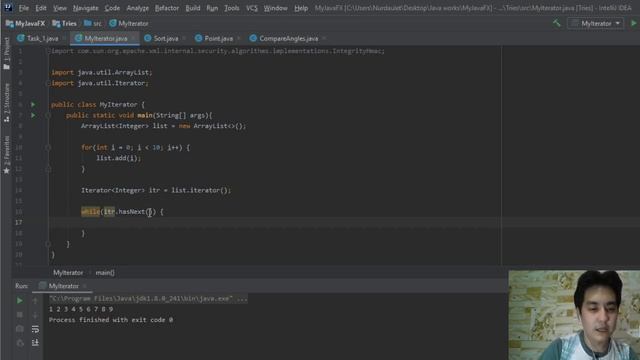Expand the folded import statement

point(48,51)
